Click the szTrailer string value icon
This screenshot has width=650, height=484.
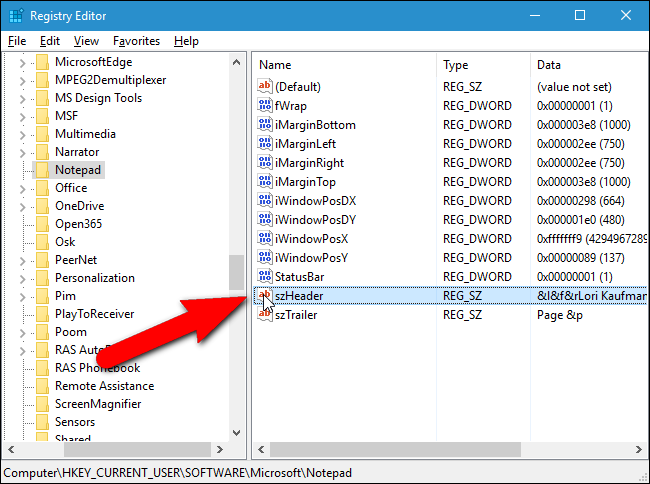264,315
